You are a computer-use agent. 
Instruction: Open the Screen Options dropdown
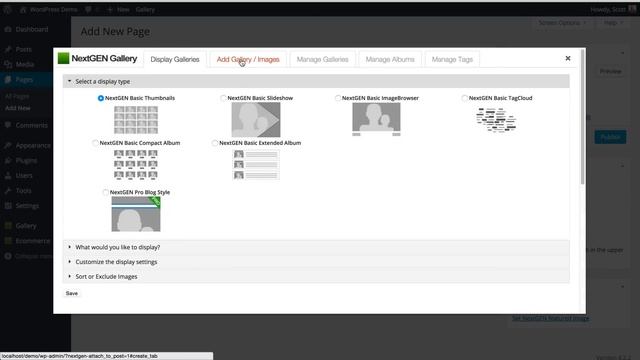pos(562,23)
